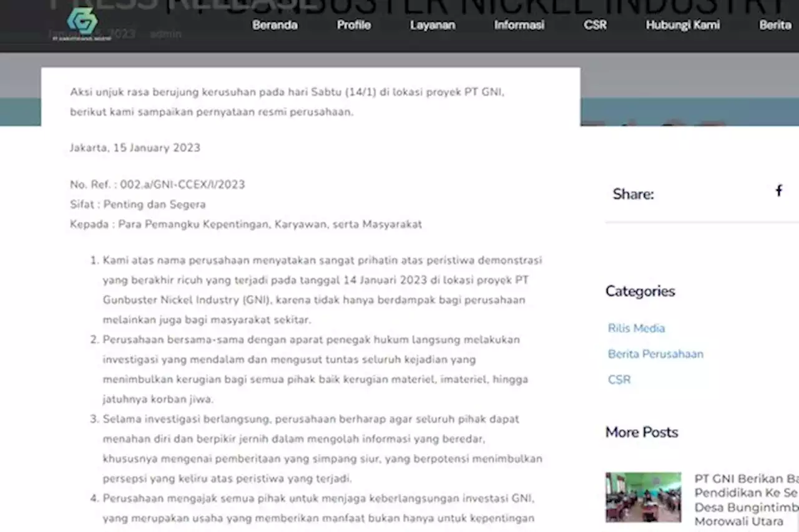Select the 'No. Ref. : 002.a/GNI-CCEX/I/2023' line
The image size is (799, 532).
click(157, 185)
